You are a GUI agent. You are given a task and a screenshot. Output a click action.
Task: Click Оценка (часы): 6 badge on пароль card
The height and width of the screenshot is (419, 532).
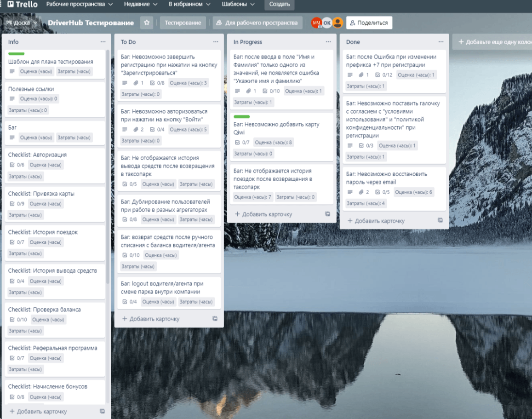[x=413, y=192]
